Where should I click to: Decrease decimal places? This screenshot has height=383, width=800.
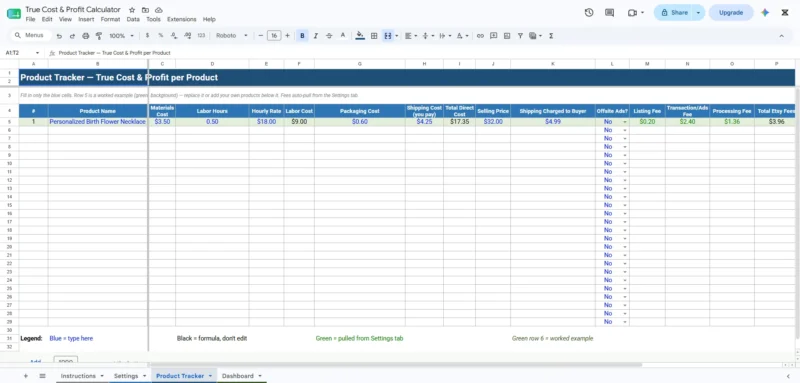[x=174, y=36]
